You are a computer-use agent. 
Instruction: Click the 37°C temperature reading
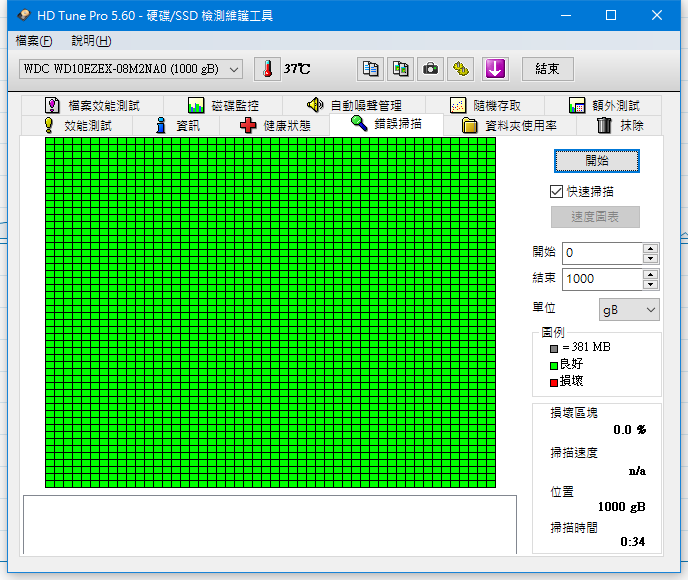297,69
